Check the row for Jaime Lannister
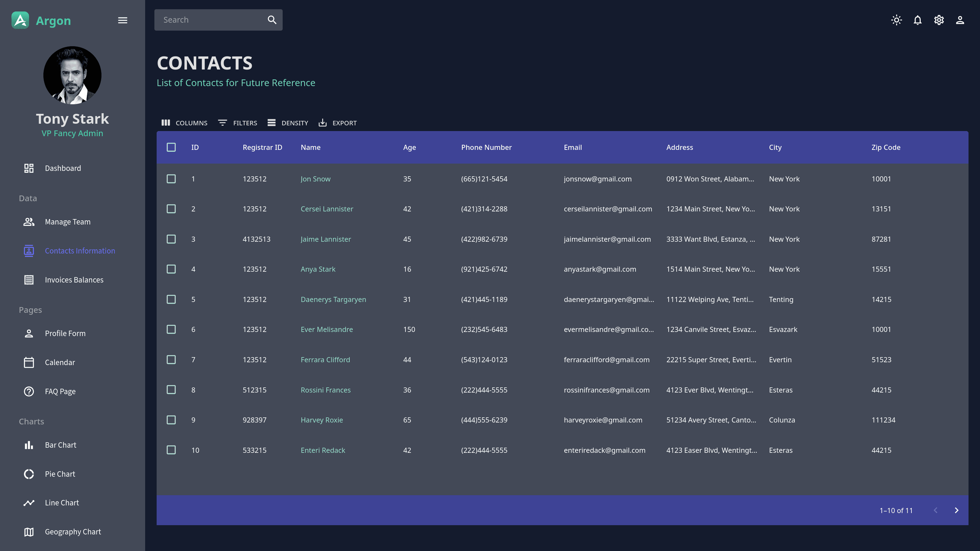Screen dimensions: 980x551 [x=171, y=239]
